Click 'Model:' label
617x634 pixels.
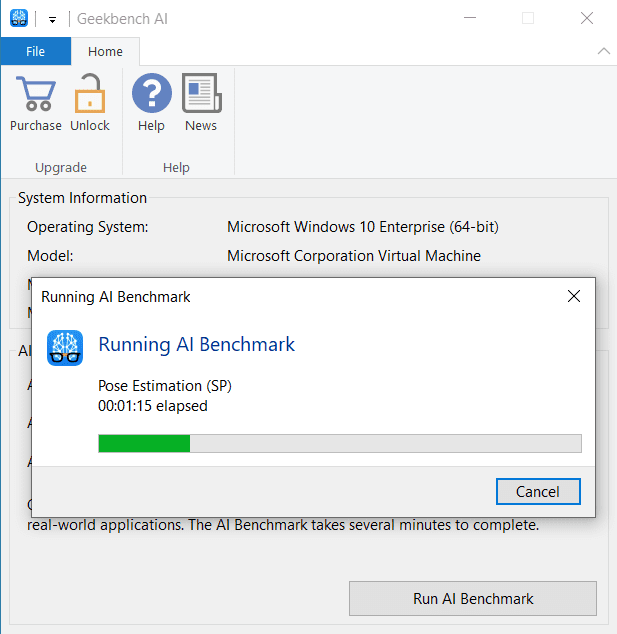pos(50,256)
